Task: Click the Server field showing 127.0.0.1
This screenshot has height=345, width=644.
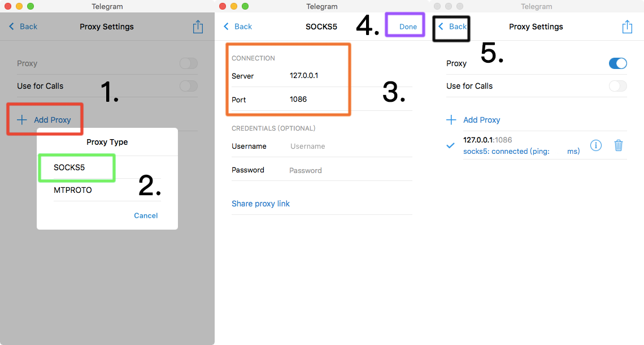Action: 321,76
